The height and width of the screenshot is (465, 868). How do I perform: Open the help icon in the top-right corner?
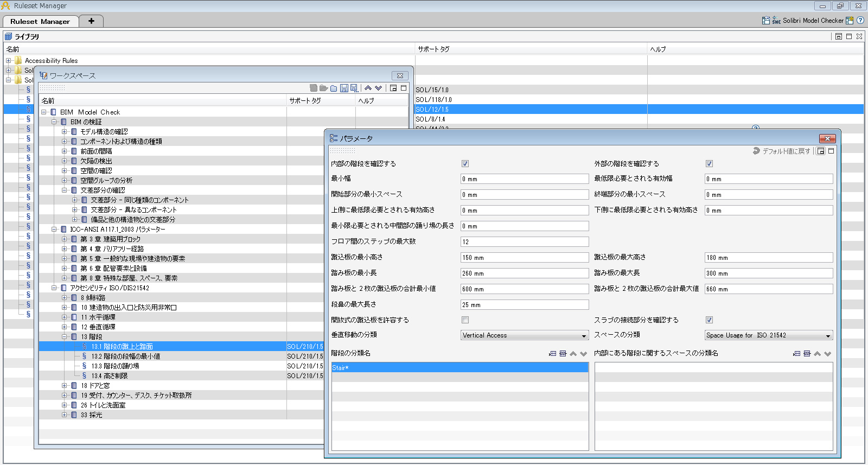click(x=860, y=20)
